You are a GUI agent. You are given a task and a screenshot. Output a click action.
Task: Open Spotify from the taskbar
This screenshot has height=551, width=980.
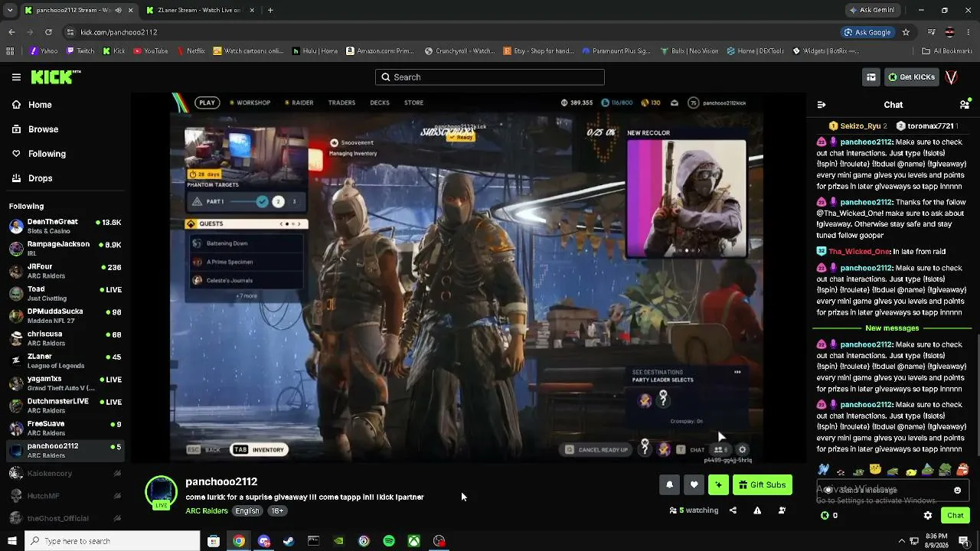point(389,541)
